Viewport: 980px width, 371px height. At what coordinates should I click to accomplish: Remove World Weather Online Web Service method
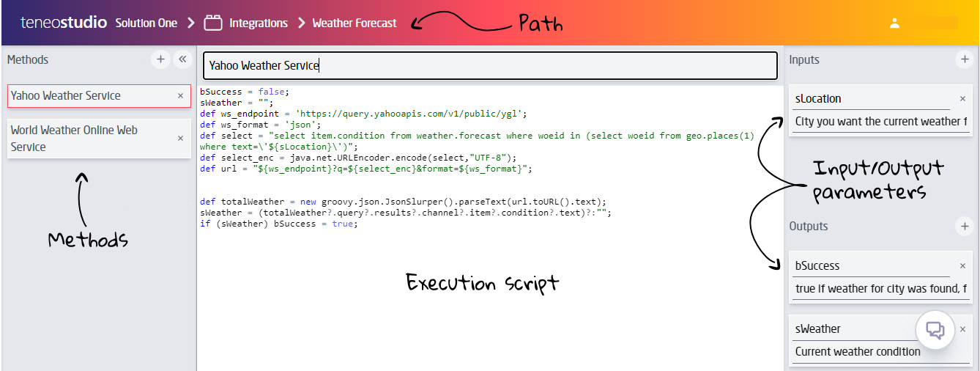tap(180, 138)
